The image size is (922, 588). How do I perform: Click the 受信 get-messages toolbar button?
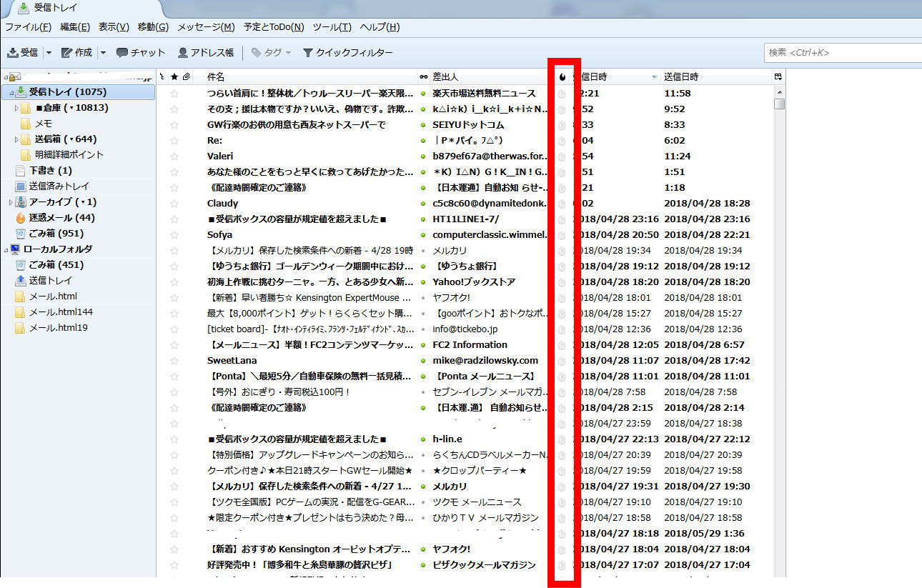(23, 52)
